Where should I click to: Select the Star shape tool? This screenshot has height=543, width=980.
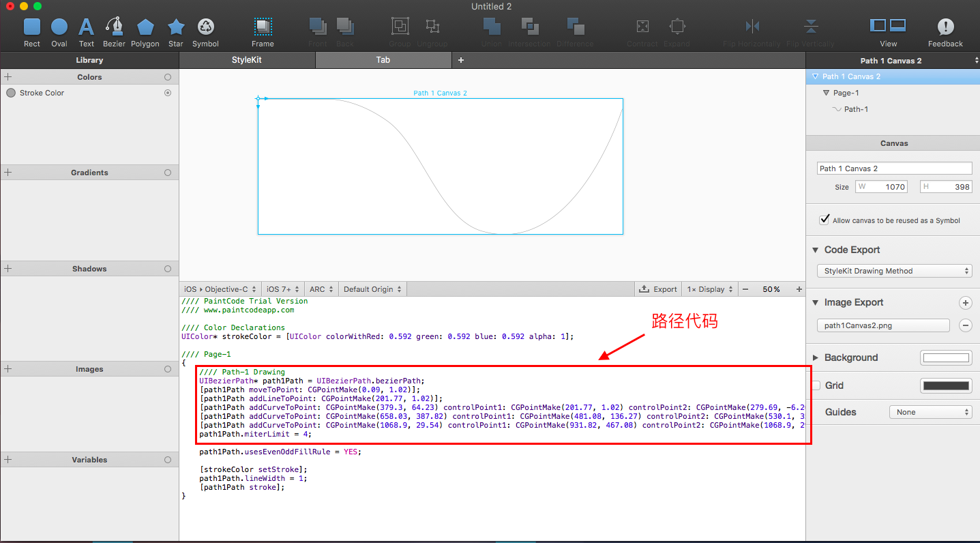point(176,27)
